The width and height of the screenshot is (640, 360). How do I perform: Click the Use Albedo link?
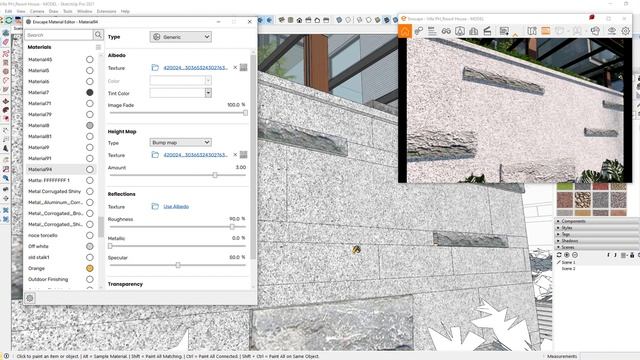176,207
